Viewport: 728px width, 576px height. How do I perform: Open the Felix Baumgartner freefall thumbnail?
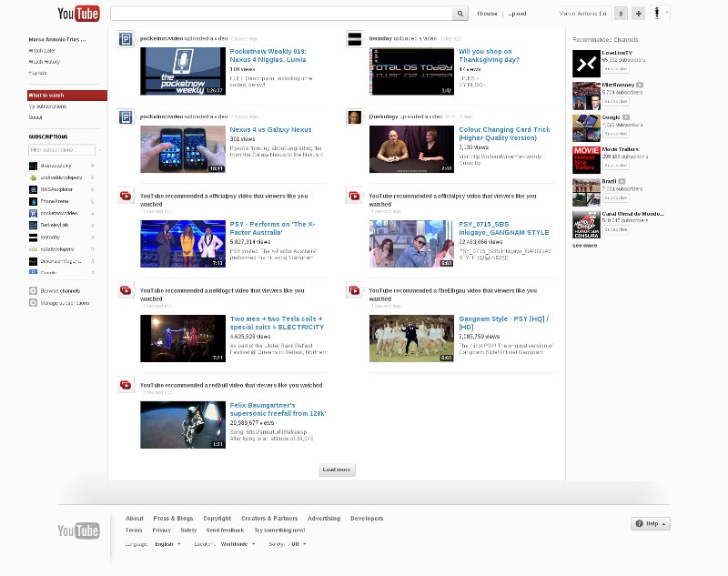tap(183, 425)
